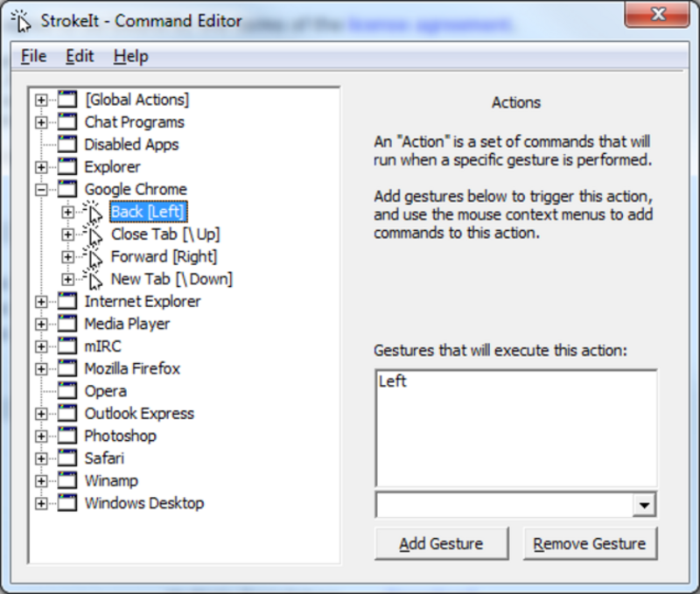Collapse the Google Chrome tree node
This screenshot has height=594, width=700.
pyautogui.click(x=39, y=189)
